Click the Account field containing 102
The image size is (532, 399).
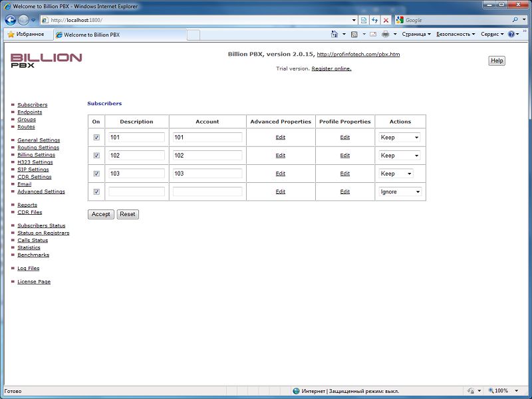[207, 156]
